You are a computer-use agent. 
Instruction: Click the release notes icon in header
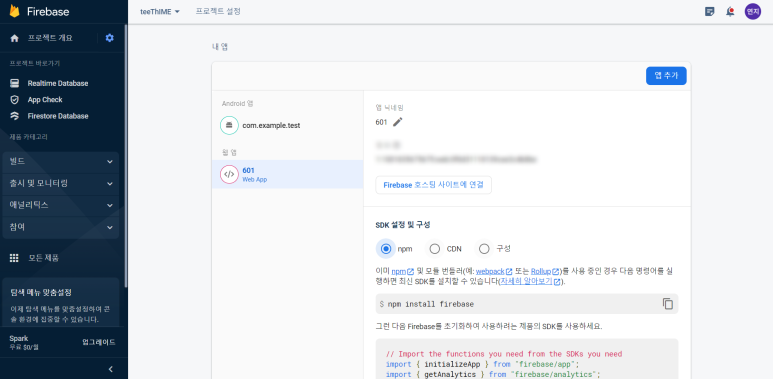pyautogui.click(x=709, y=12)
